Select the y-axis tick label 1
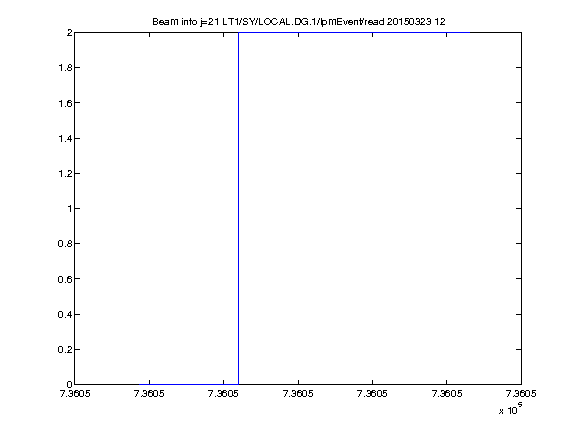Image resolution: width=576 pixels, height=432 pixels. click(x=69, y=209)
